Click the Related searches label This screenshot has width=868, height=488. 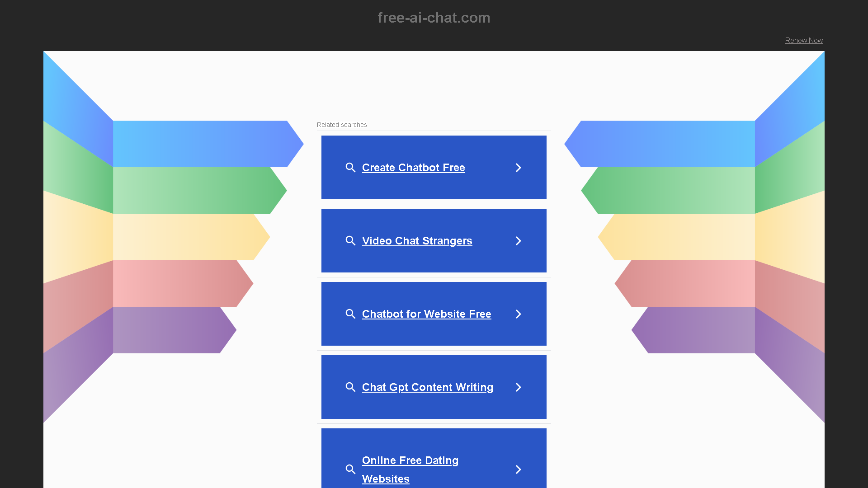(x=341, y=125)
